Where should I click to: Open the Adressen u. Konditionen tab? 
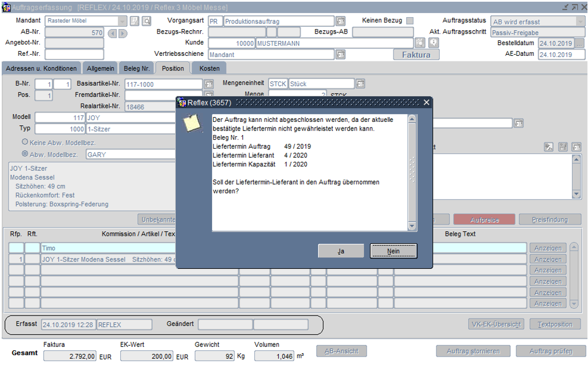click(x=41, y=68)
